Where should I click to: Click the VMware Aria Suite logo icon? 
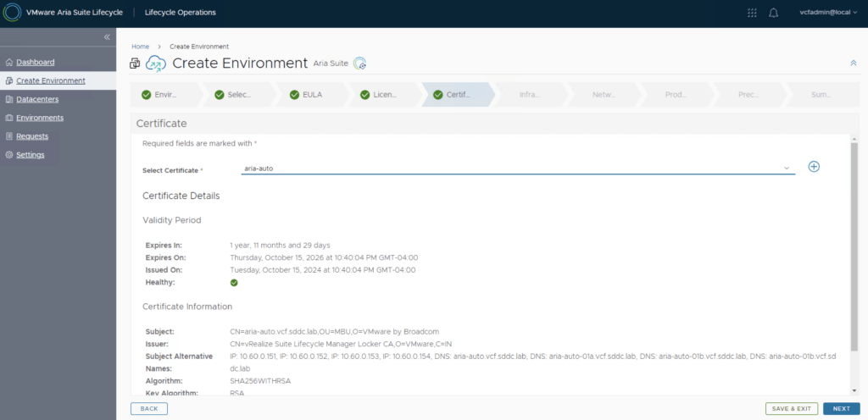(x=12, y=13)
